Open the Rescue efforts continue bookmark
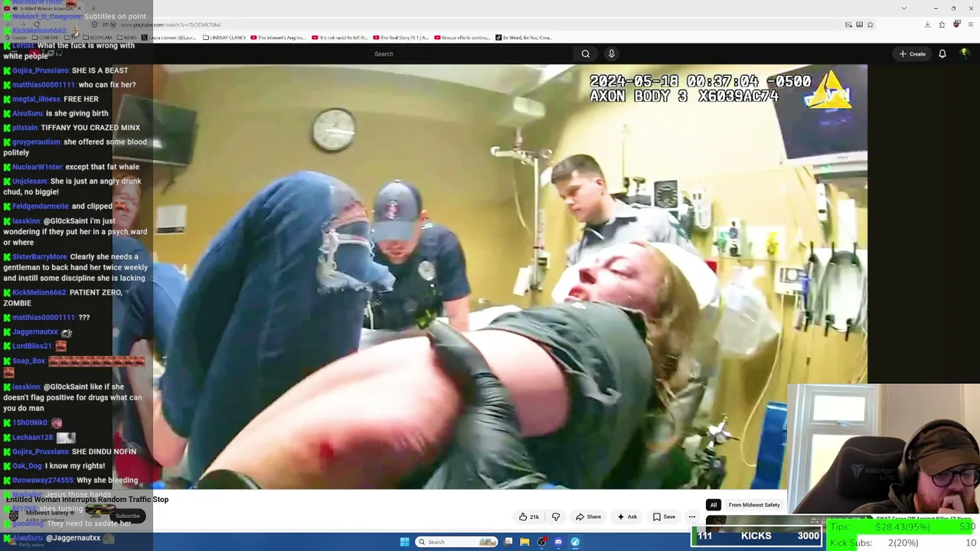This screenshot has height=551, width=980. coord(462,37)
